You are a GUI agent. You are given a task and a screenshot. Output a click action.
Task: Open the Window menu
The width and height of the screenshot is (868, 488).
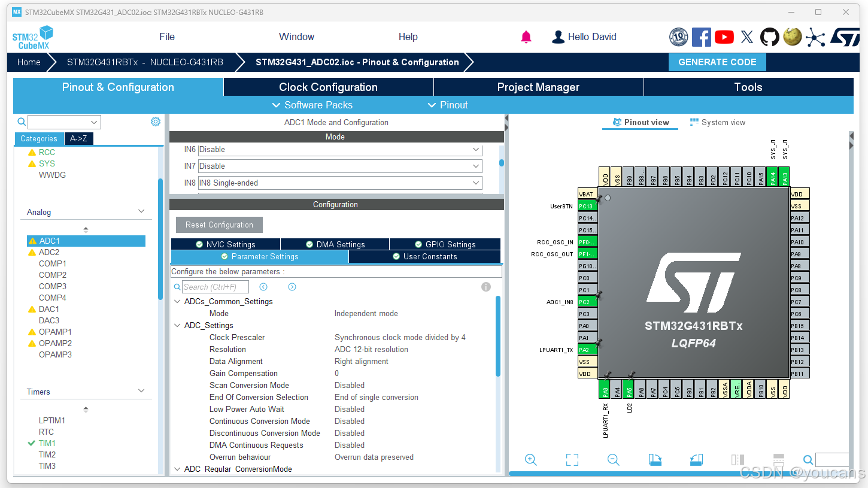[x=296, y=37]
